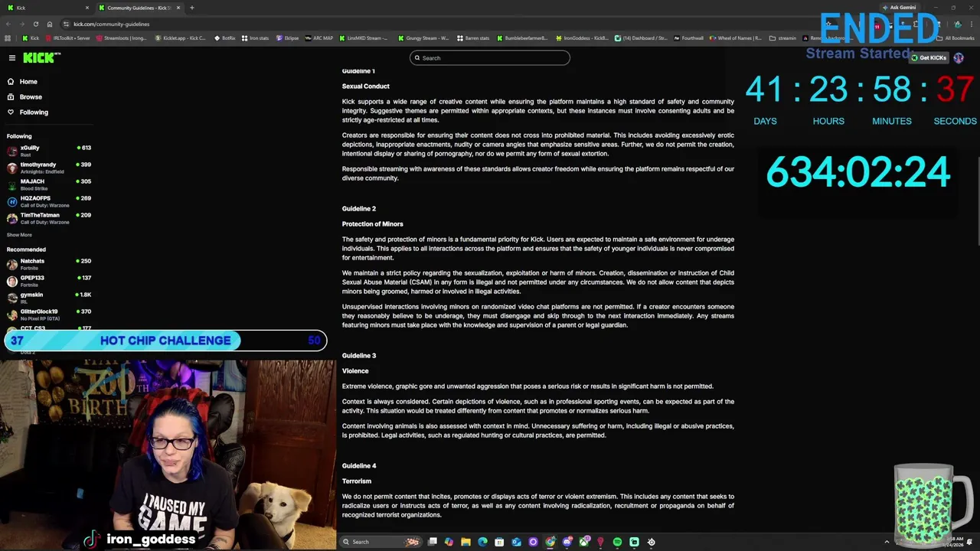Reload the current page
The image size is (980, 551).
[x=35, y=24]
